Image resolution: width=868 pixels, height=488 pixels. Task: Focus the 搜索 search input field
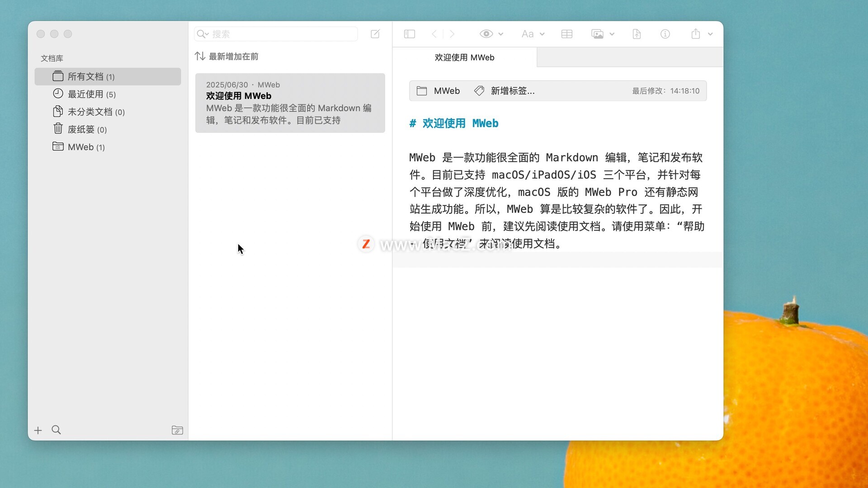click(276, 34)
